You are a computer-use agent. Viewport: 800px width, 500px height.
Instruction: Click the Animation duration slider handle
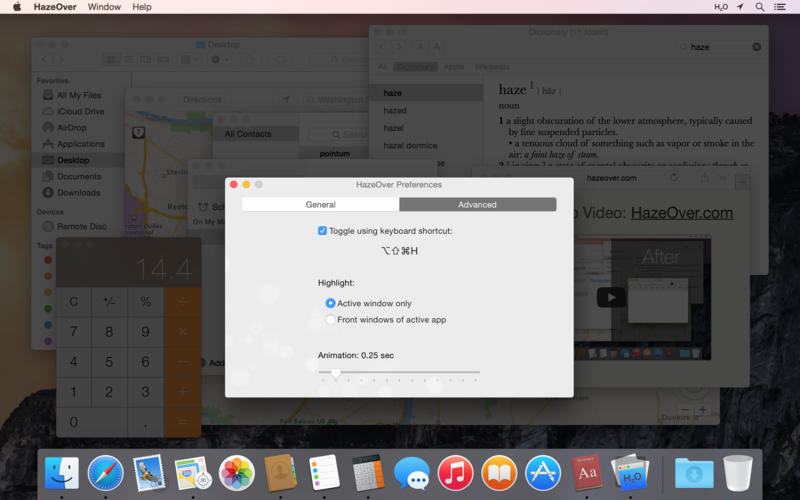pyautogui.click(x=336, y=373)
